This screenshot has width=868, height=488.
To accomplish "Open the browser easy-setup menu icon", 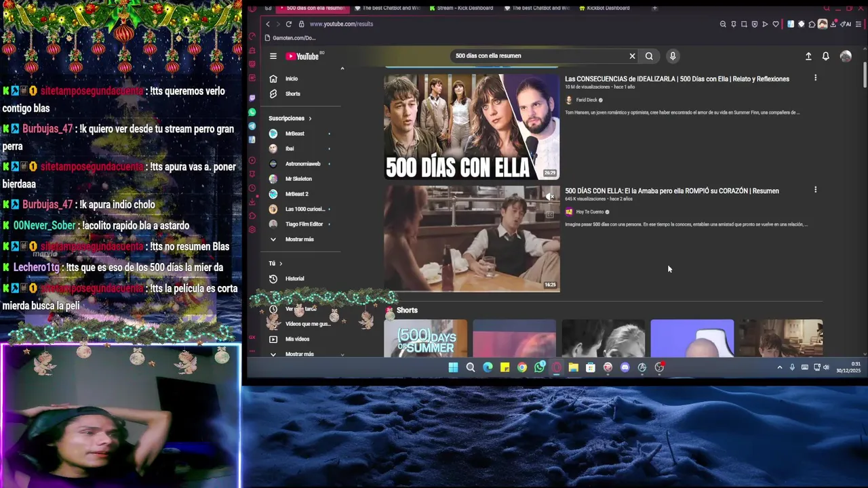I will pyautogui.click(x=859, y=24).
